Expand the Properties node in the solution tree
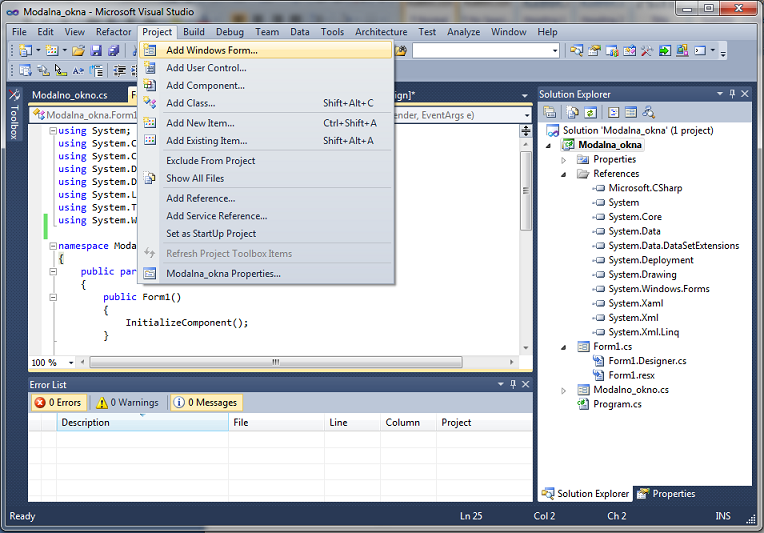 tap(564, 160)
